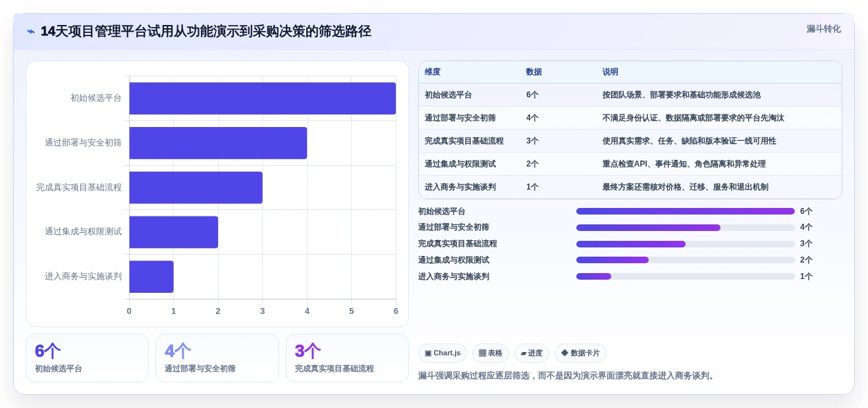The width and height of the screenshot is (868, 408).
Task: Click the description starting 最终方案还需核对
Action: tap(686, 187)
